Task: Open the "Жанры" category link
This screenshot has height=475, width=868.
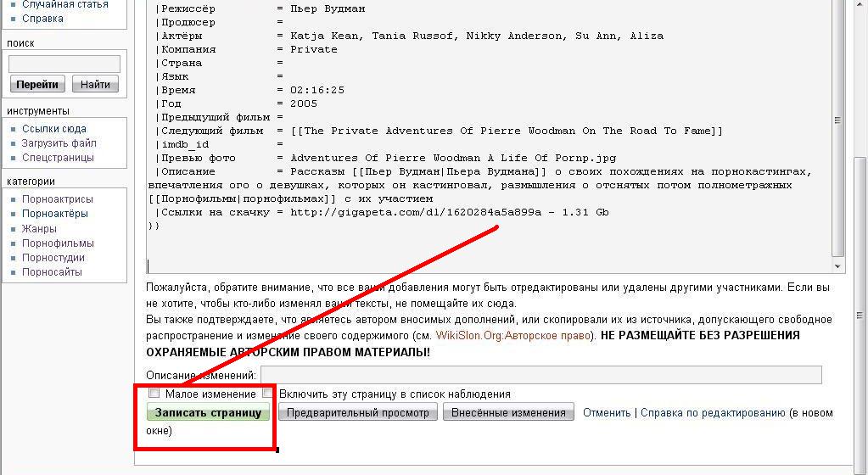Action: [40, 229]
